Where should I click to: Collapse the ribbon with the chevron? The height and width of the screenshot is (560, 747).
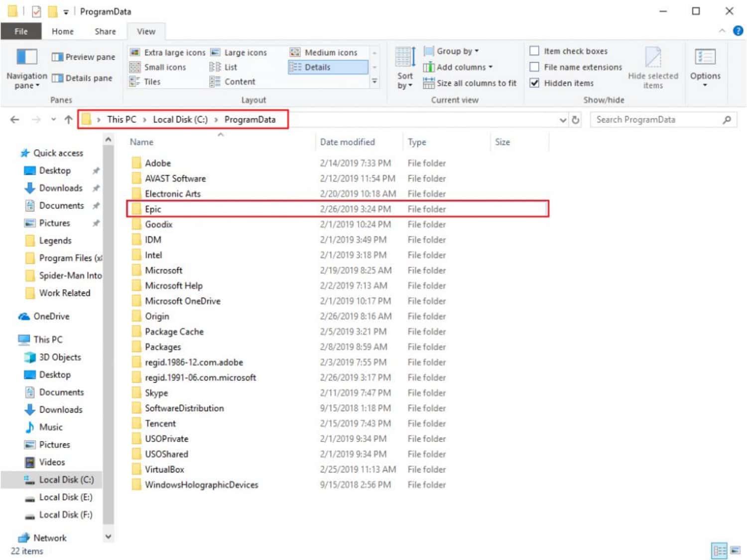(722, 31)
